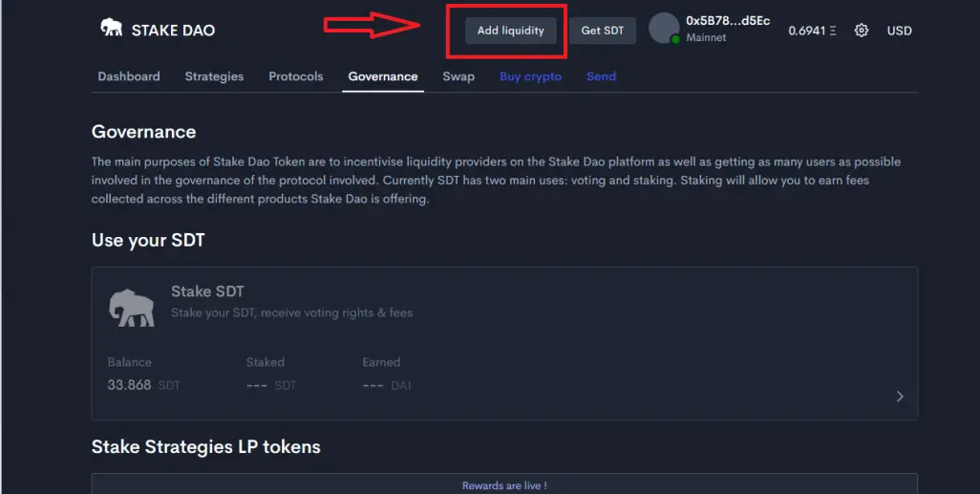Switch to the Strategies tab
Image resolution: width=980 pixels, height=494 pixels.
click(214, 76)
